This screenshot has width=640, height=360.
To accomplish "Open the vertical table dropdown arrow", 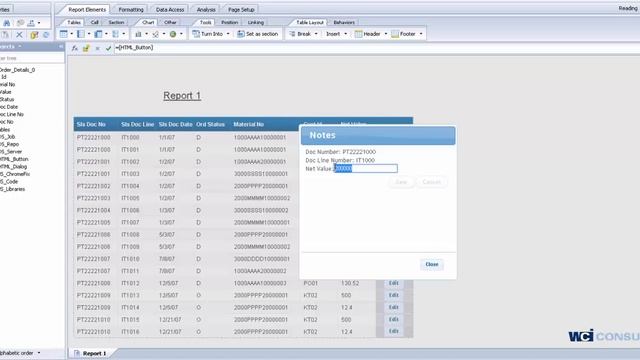I will click(71, 34).
